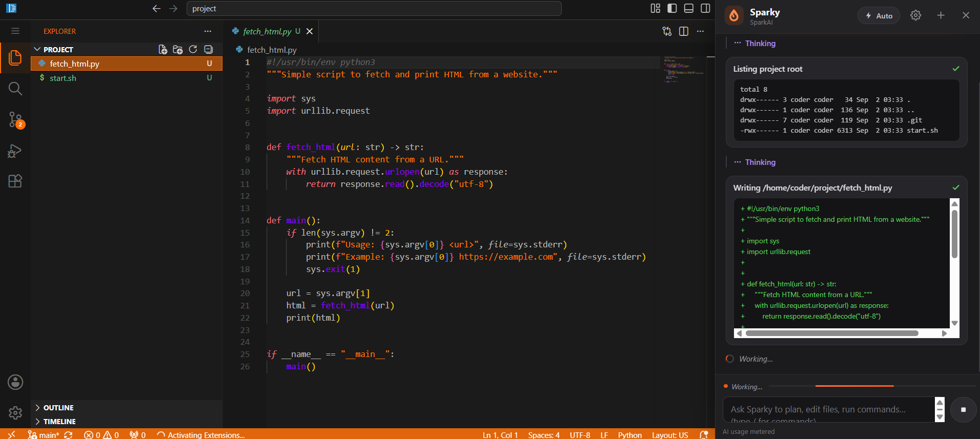Close the fetch_html.py tab
The width and height of the screenshot is (980, 439).
[x=310, y=31]
